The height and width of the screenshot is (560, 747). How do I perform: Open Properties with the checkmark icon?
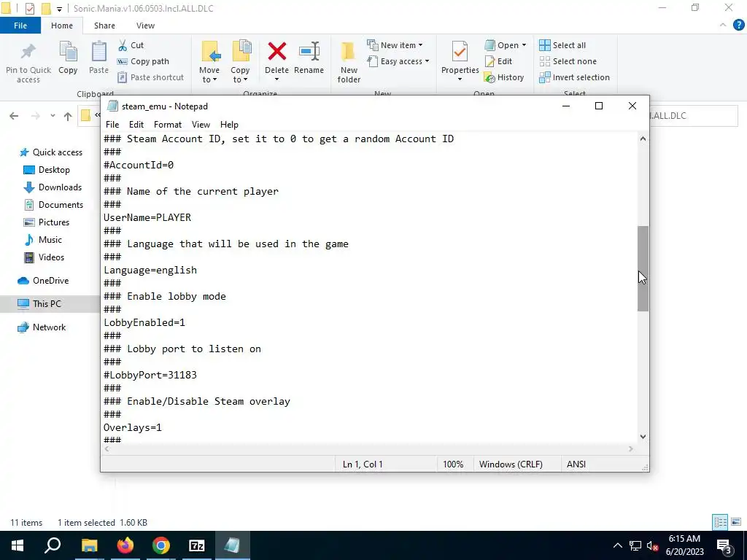(460, 52)
